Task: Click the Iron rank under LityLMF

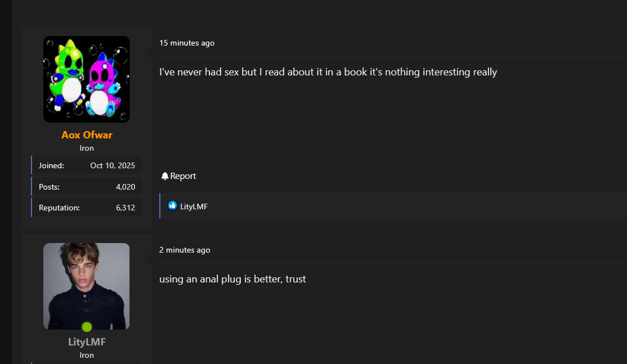Action: point(87,355)
